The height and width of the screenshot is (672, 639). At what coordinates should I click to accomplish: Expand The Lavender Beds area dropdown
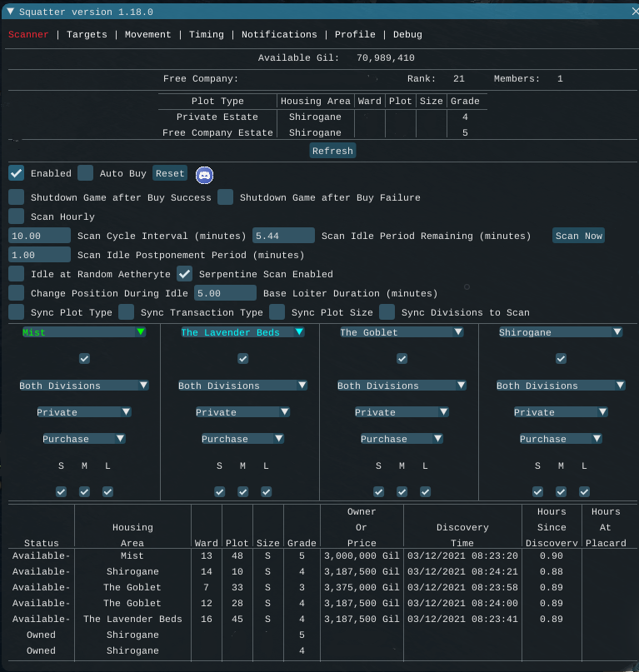[242, 332]
